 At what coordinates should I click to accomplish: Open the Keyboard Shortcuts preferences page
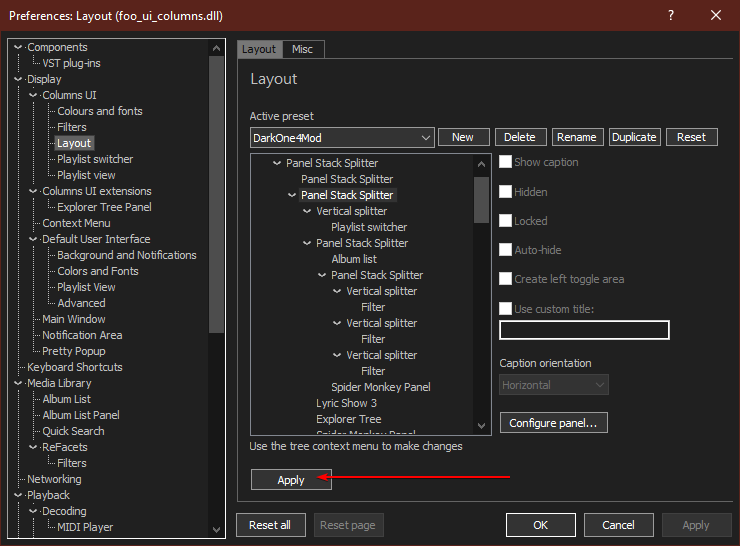point(75,367)
